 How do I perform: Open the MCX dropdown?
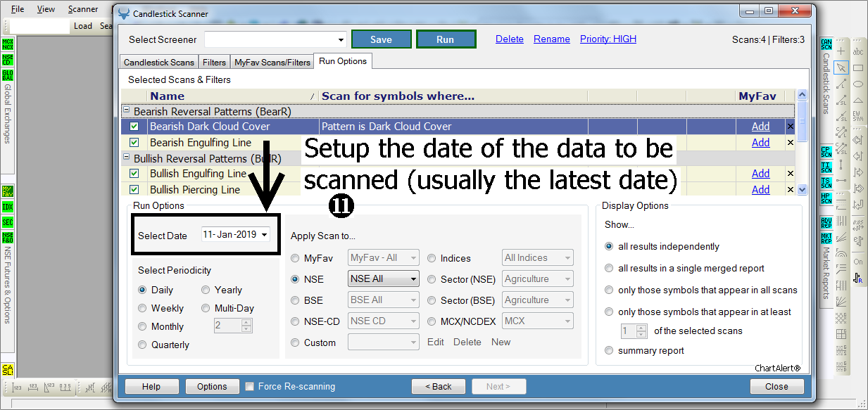point(538,321)
